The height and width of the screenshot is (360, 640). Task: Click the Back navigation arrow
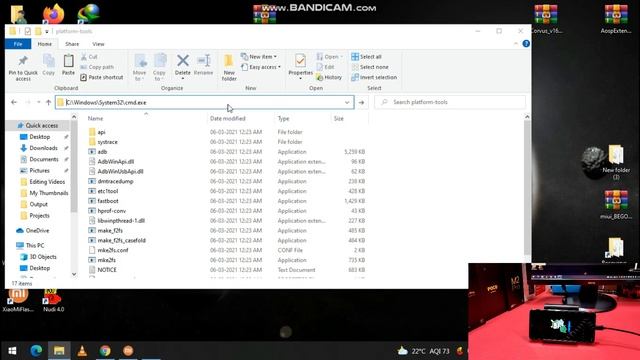(14, 102)
